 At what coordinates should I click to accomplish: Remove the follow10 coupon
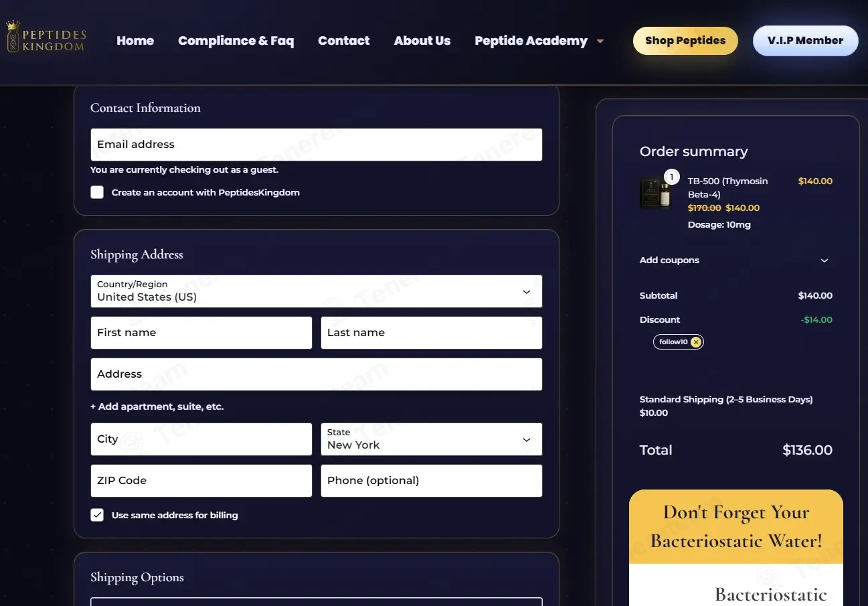pyautogui.click(x=696, y=342)
